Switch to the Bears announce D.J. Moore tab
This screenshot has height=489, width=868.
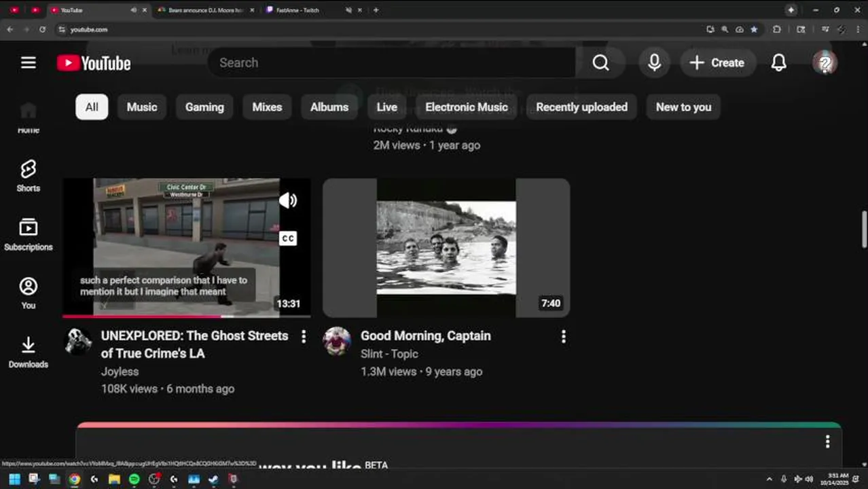pos(204,10)
